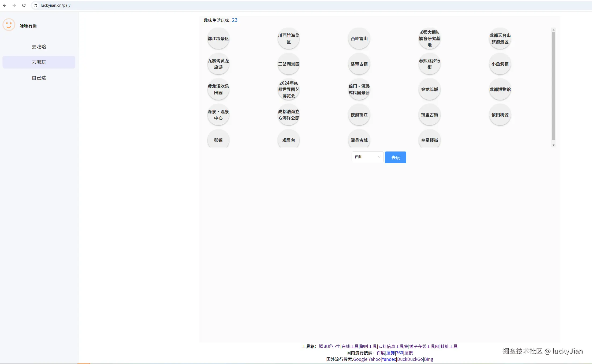592x364 pixels.
Task: Click the scrollbar down arrow
Action: pyautogui.click(x=553, y=145)
